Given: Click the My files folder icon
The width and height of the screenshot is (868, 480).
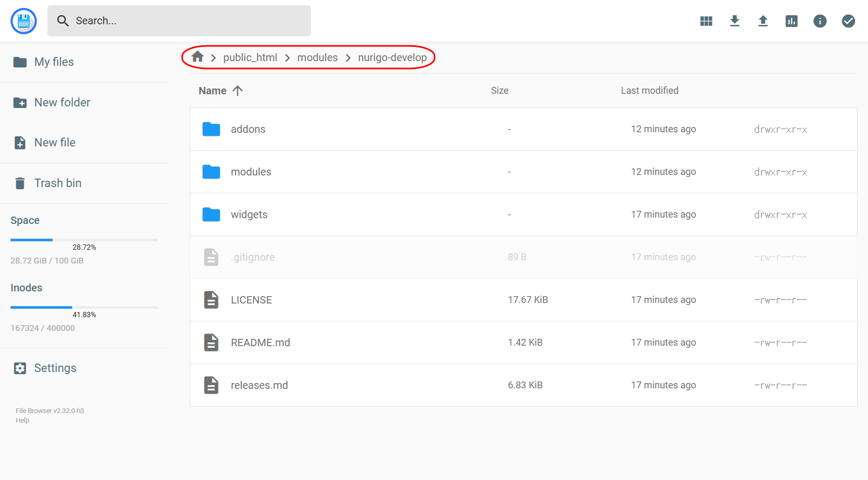Looking at the screenshot, I should (20, 62).
